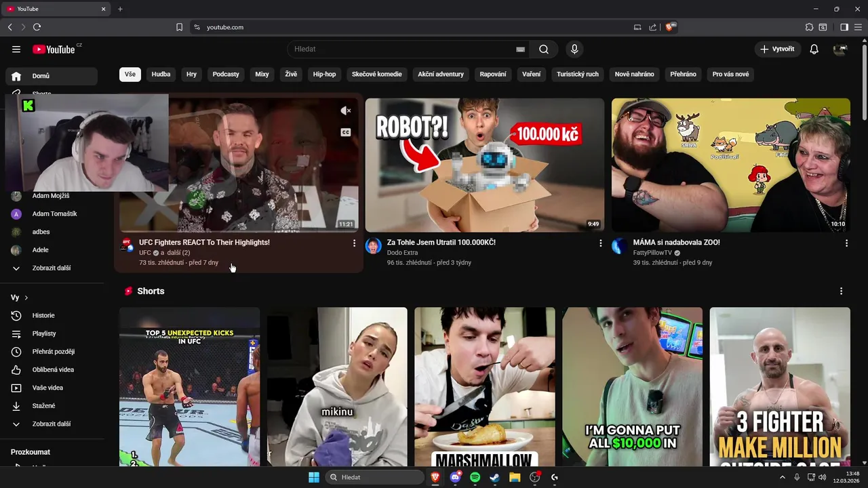Select the Vaření filter chip
This screenshot has width=868, height=488.
pyautogui.click(x=532, y=74)
